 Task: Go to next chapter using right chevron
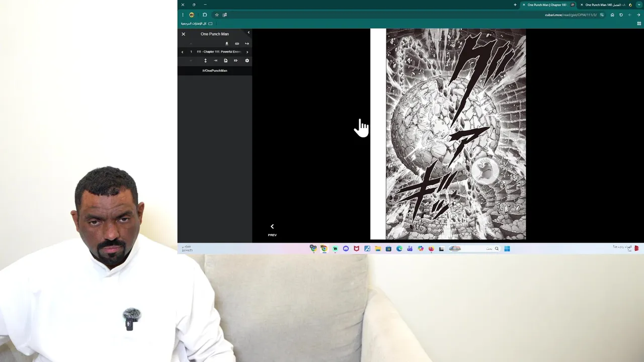click(x=247, y=52)
